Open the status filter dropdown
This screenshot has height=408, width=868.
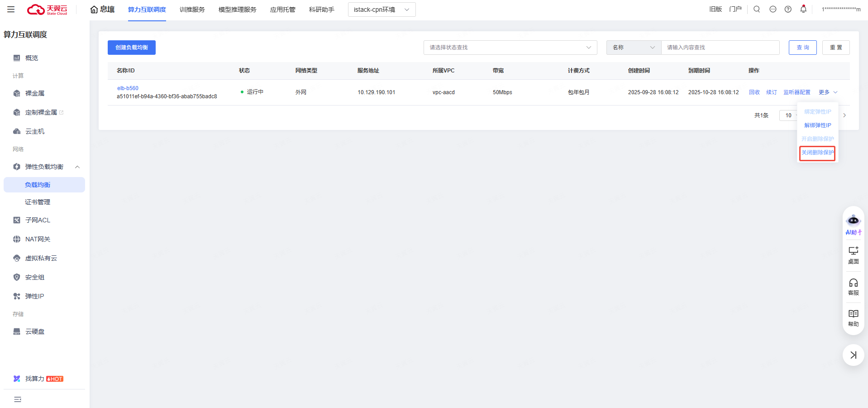click(x=510, y=48)
